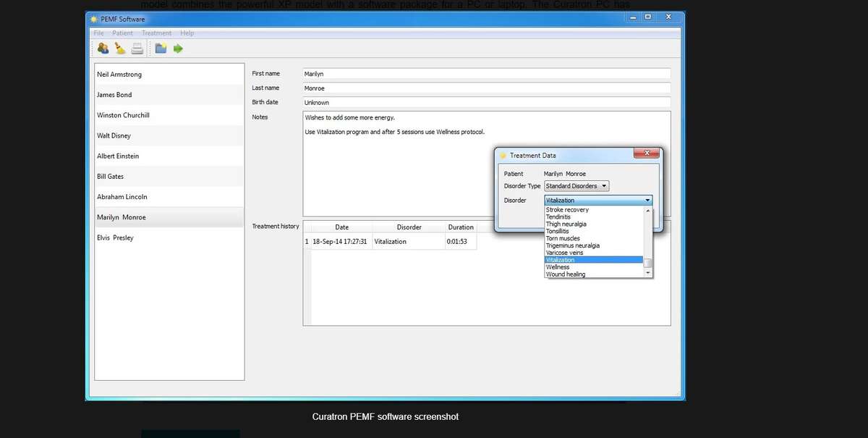Click the printer icon in toolbar
Viewport: 868px width, 438px height.
click(137, 49)
